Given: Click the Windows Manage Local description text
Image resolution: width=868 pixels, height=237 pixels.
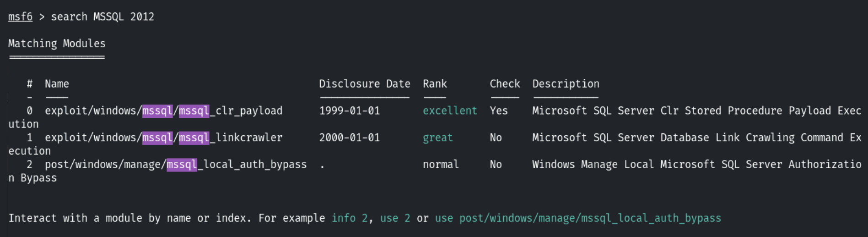Looking at the screenshot, I should pyautogui.click(x=697, y=165).
